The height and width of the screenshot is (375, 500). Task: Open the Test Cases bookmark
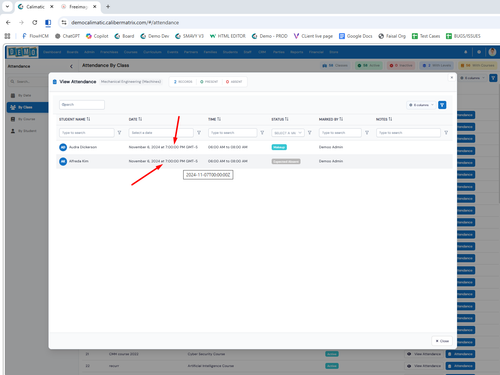(426, 36)
